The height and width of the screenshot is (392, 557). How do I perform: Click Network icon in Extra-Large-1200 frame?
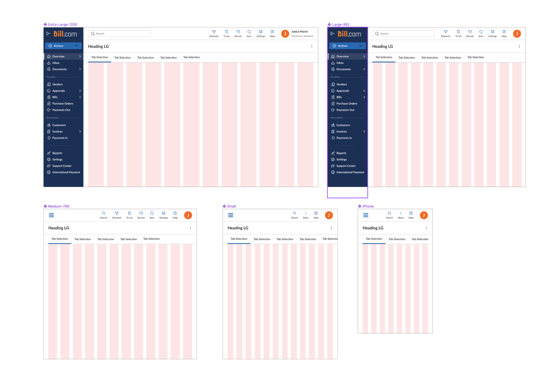pos(214,32)
